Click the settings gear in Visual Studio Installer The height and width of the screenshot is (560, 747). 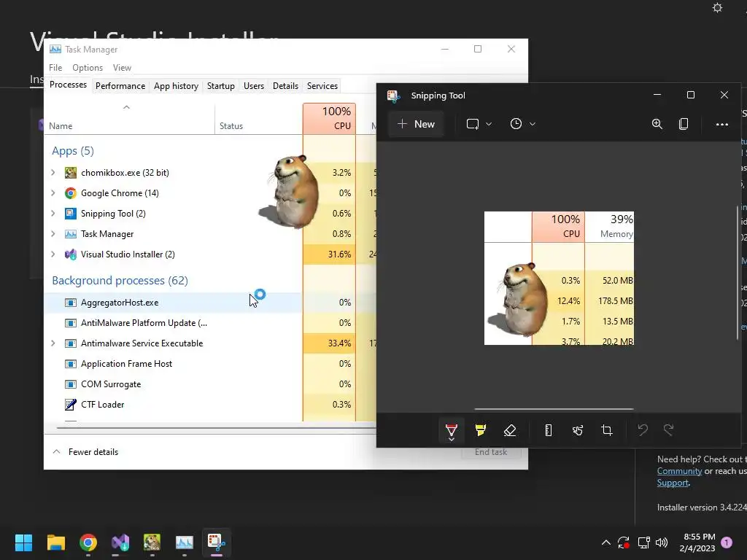717,7
